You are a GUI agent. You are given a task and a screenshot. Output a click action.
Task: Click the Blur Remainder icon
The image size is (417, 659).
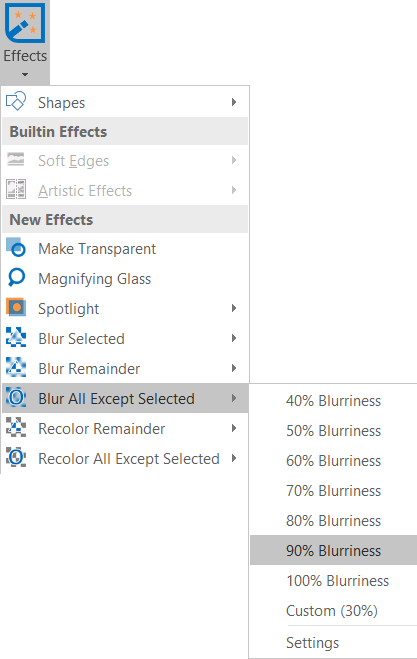[x=16, y=367]
